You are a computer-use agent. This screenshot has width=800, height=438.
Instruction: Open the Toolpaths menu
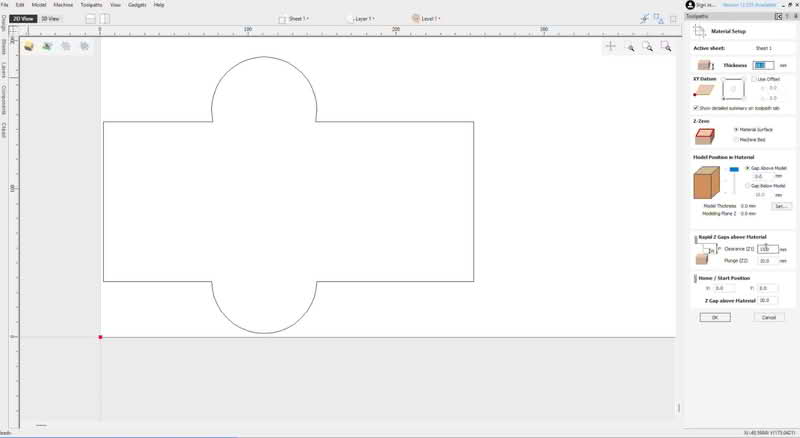[x=91, y=5]
